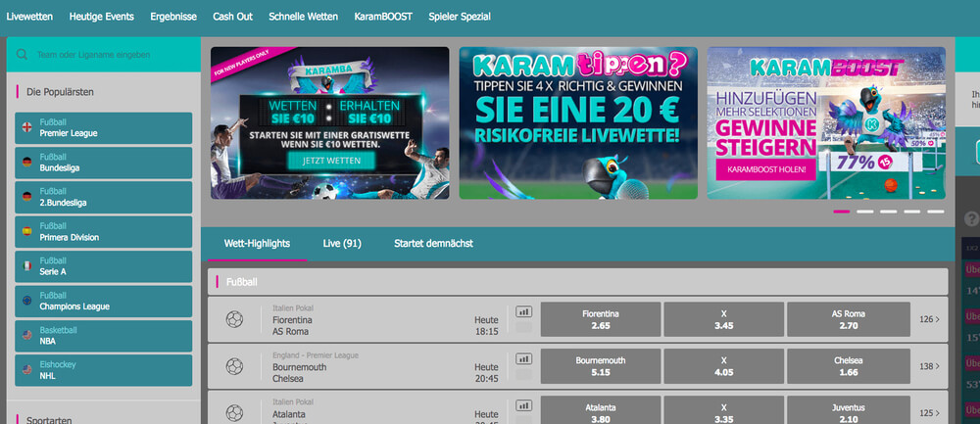This screenshot has height=424, width=980.
Task: Expand 126 more markets for Fiorentina match
Action: pos(929,320)
